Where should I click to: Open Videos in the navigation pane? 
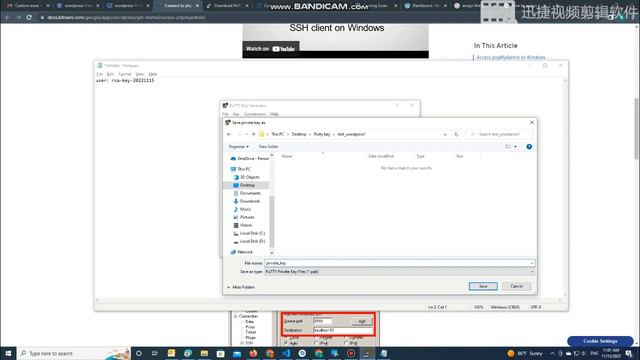click(x=242, y=225)
